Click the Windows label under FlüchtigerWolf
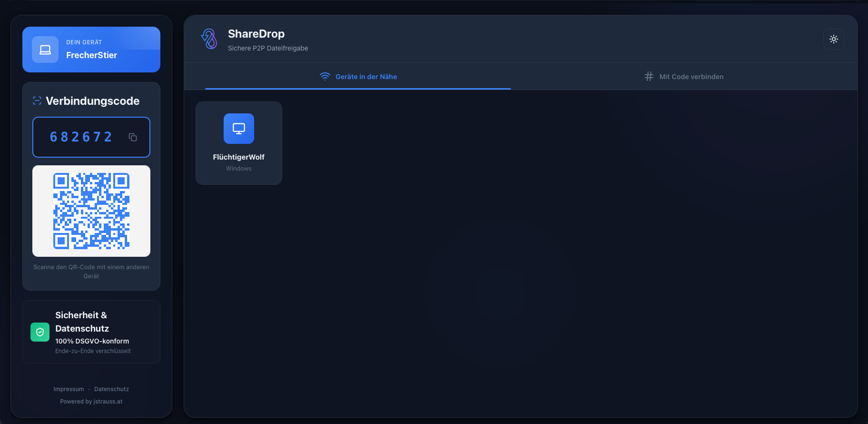 (239, 169)
